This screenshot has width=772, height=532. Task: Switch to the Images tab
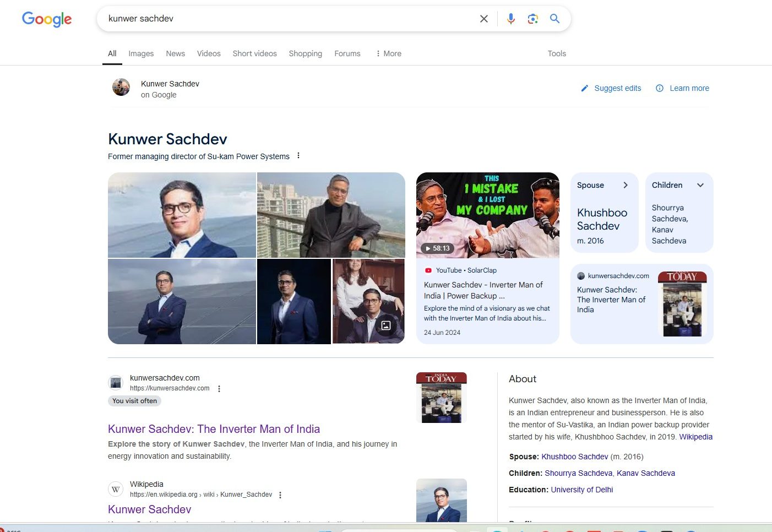point(141,53)
